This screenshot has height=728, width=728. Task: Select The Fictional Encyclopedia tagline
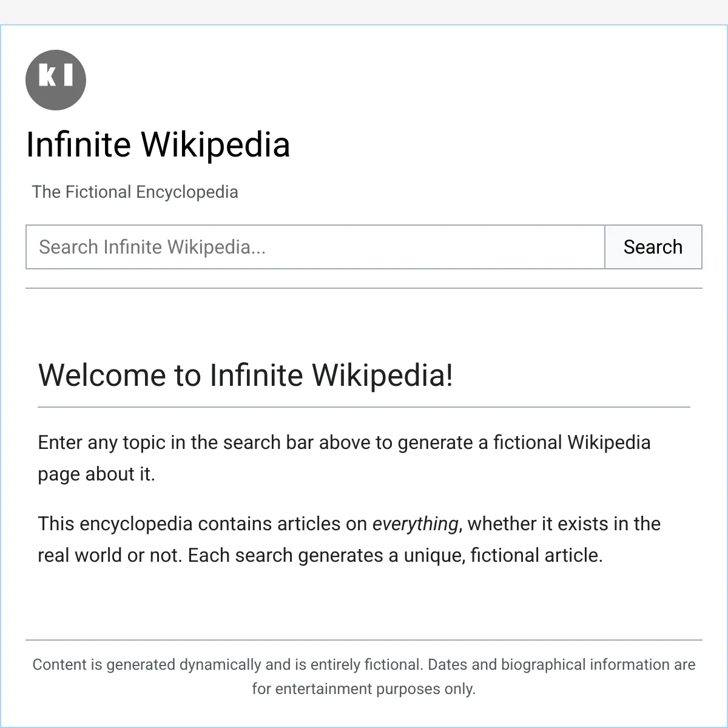point(135,192)
